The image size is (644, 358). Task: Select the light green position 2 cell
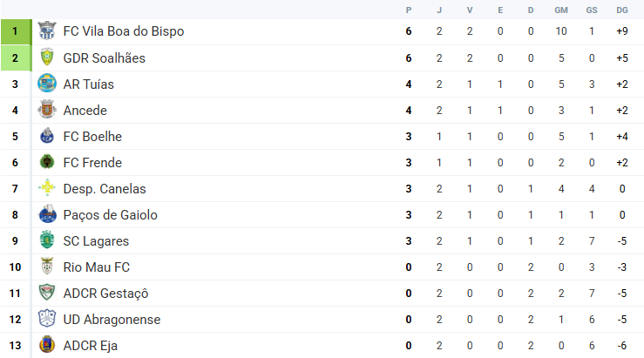coord(16,57)
